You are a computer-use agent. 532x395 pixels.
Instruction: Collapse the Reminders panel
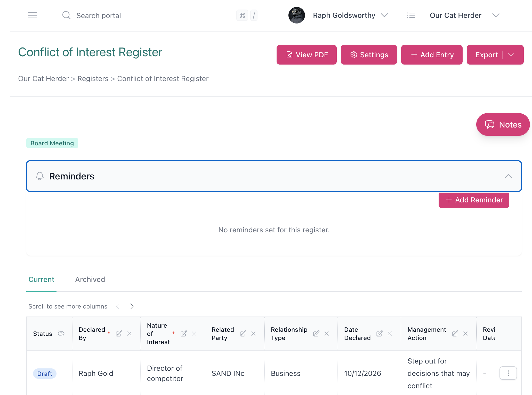(508, 176)
